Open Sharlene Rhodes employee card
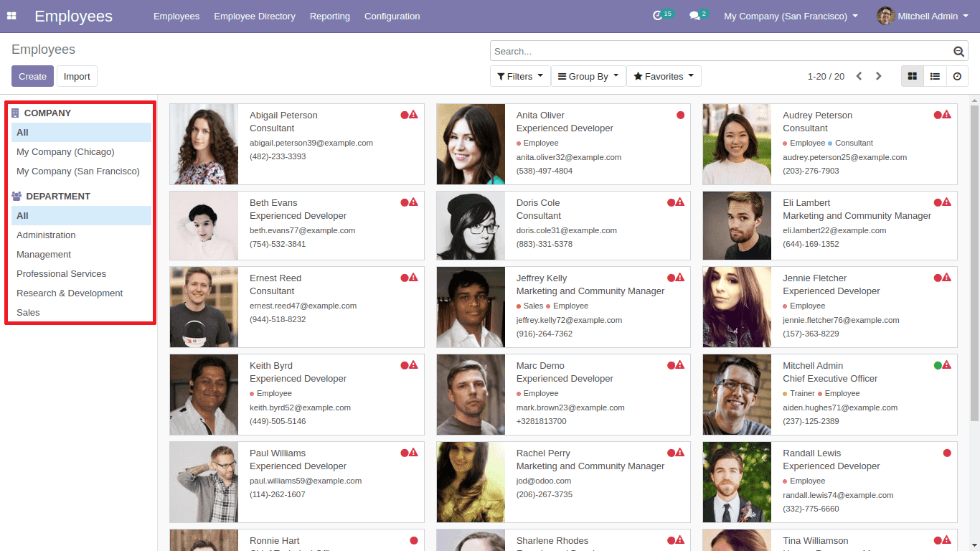This screenshot has height=551, width=980. (563, 540)
